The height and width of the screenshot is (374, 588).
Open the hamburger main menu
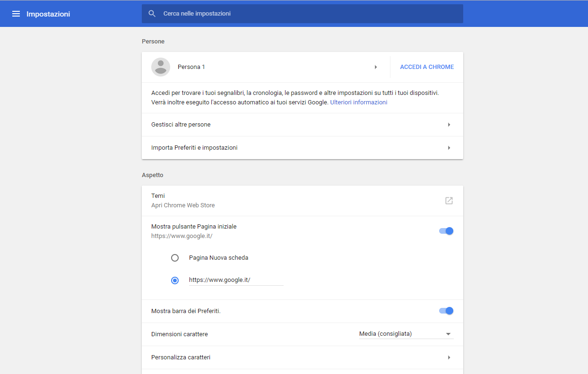tap(16, 14)
